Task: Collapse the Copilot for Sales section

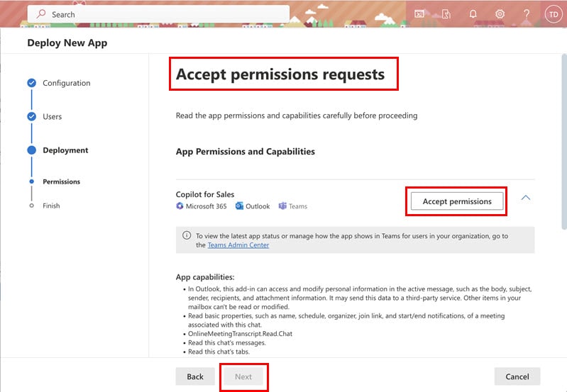Action: (526, 198)
